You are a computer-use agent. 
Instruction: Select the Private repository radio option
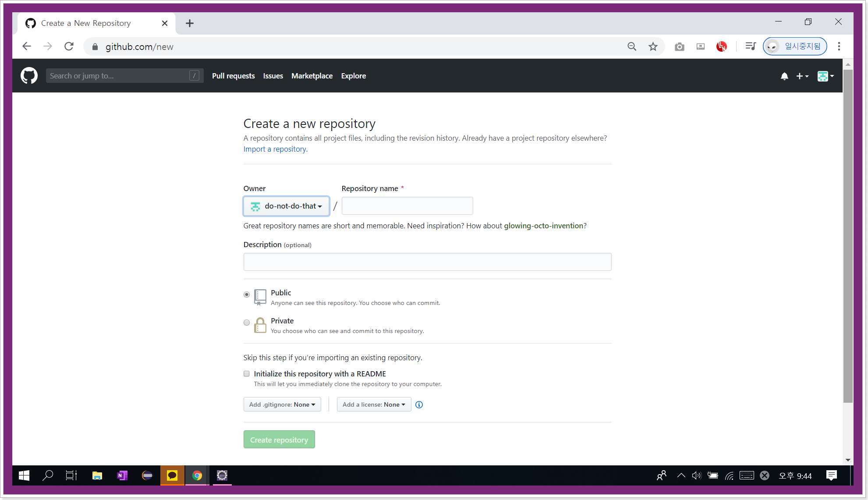[247, 323]
